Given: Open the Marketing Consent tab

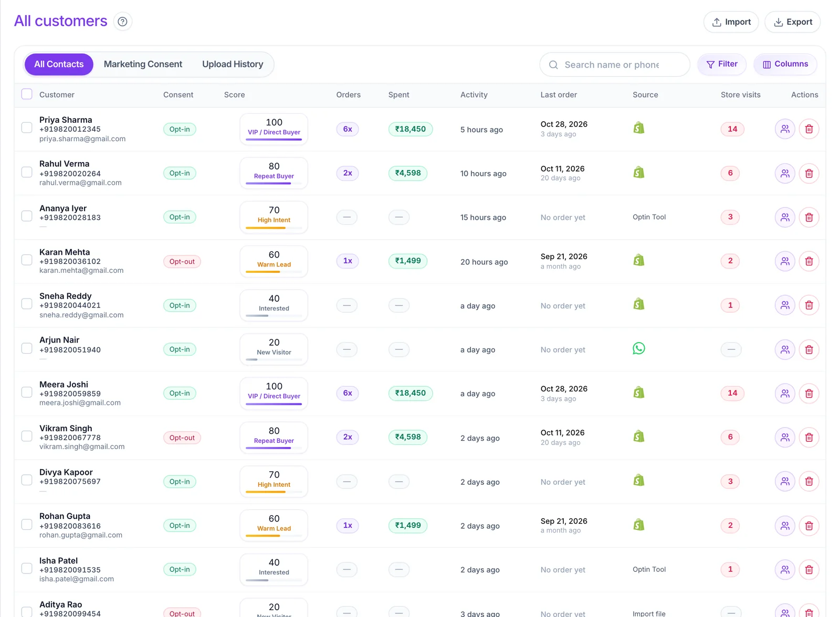Looking at the screenshot, I should pos(143,64).
